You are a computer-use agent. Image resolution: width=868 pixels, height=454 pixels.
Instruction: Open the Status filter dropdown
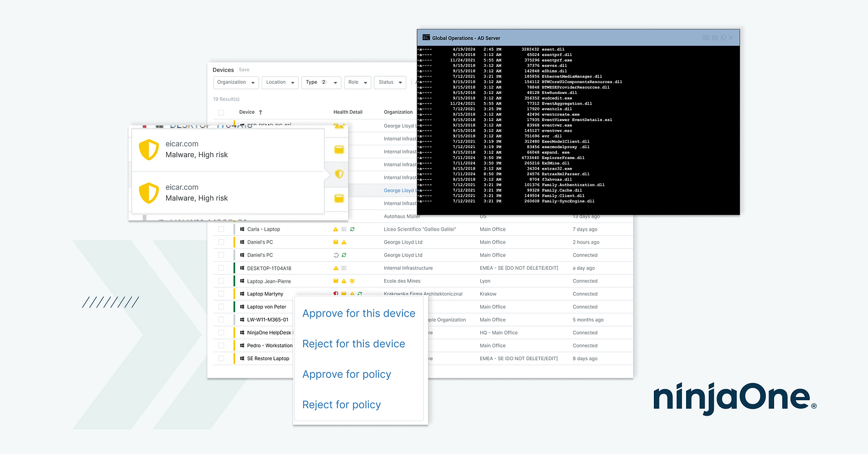pyautogui.click(x=389, y=82)
